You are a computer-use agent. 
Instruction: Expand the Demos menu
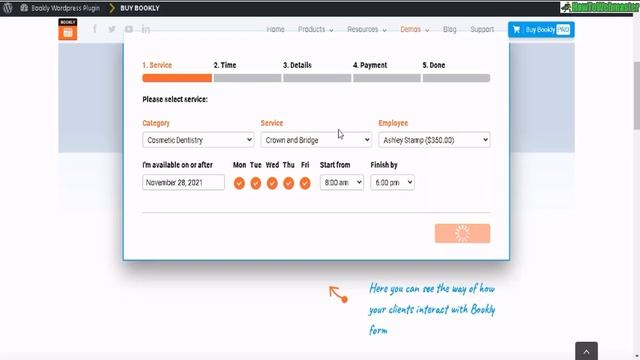[x=415, y=29]
